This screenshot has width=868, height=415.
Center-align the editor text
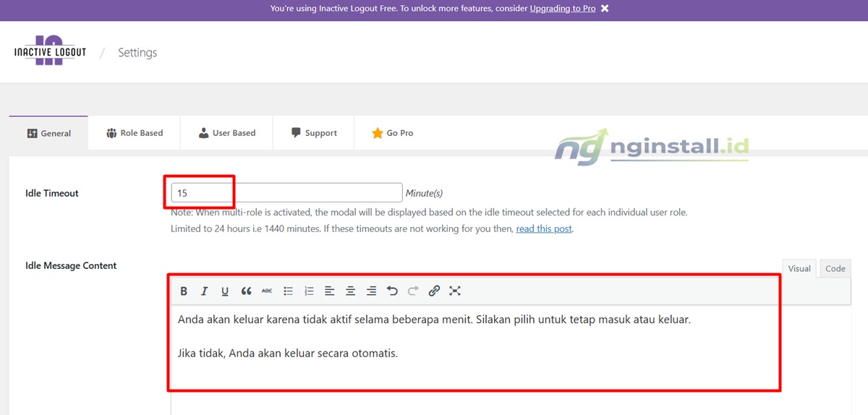[x=350, y=291]
